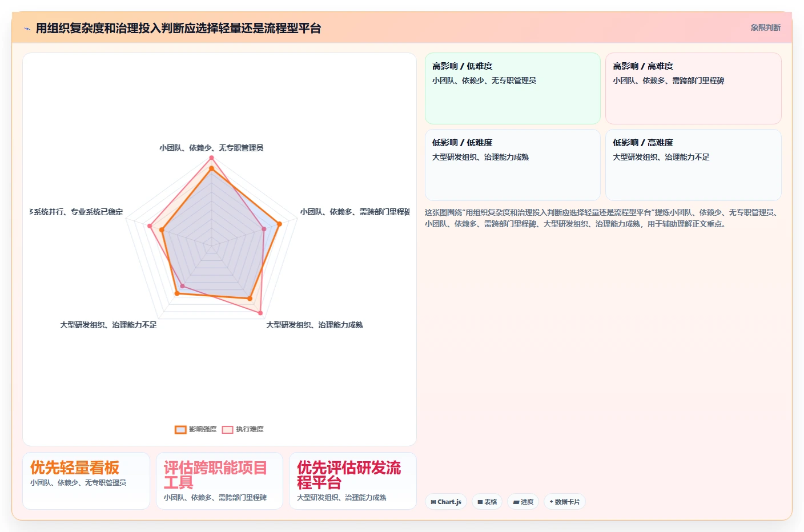Image resolution: width=804 pixels, height=532 pixels.
Task: Toggle the 影响强度 legend color box
Action: pyautogui.click(x=180, y=429)
